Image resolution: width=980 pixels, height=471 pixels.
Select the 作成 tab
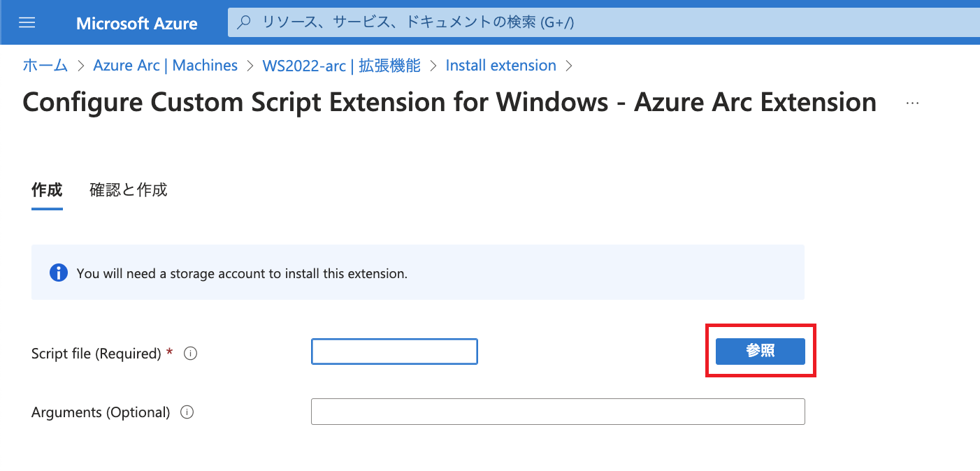point(47,190)
